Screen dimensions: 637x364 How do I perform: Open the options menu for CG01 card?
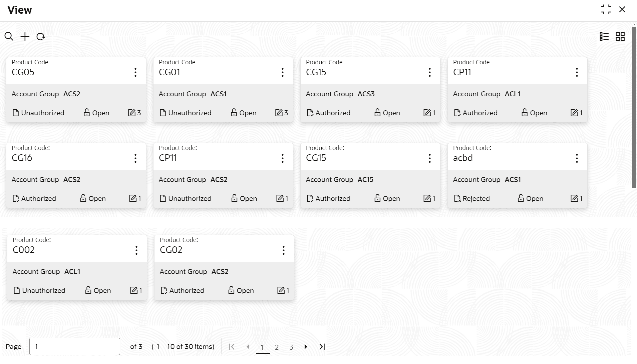click(283, 72)
